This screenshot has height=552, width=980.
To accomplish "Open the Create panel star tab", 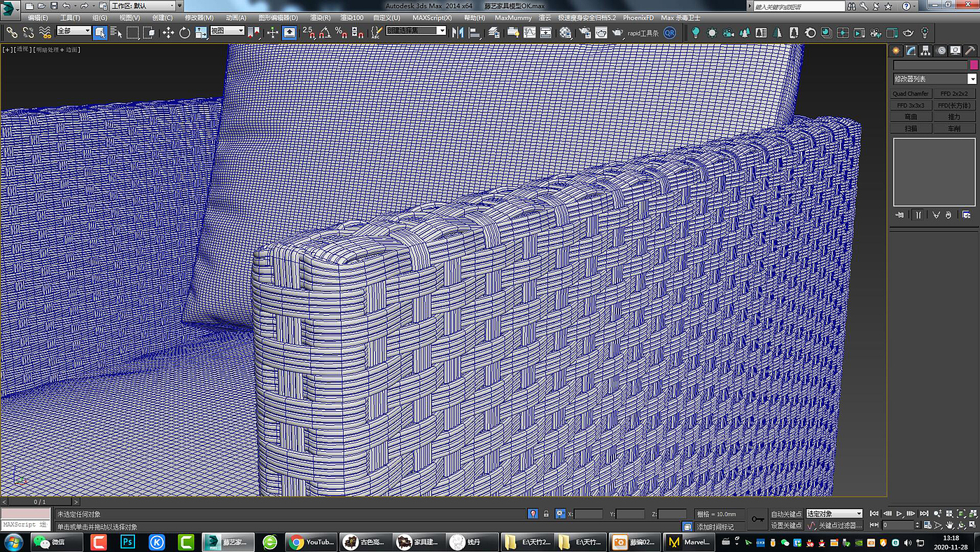I will point(895,50).
